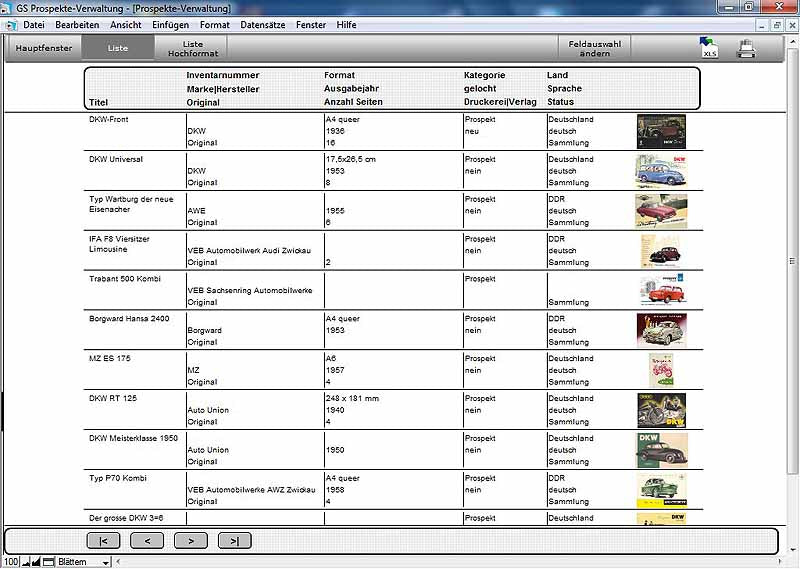Go to next record with > button
The image size is (800, 569).
coord(190,541)
